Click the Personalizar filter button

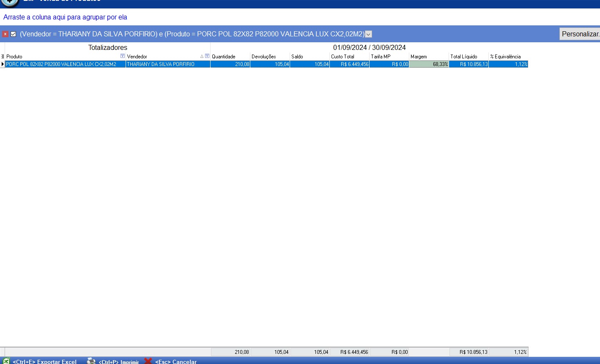[580, 34]
